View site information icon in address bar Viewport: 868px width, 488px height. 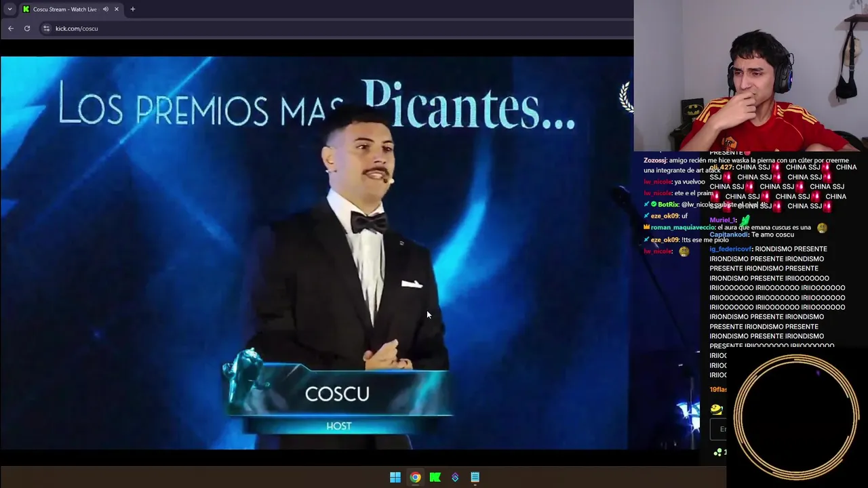tap(46, 28)
